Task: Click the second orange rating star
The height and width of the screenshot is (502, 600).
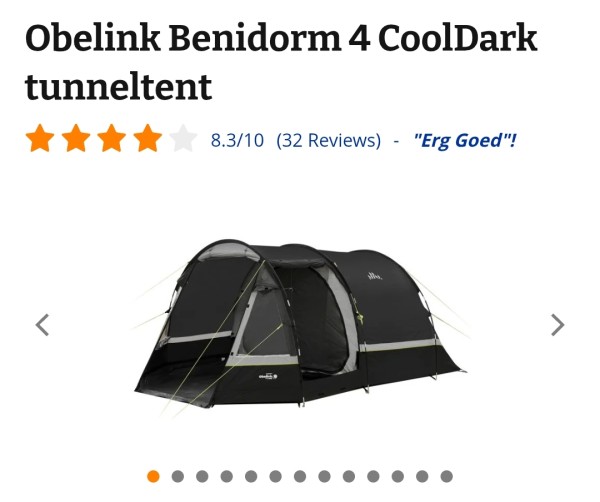Action: click(x=76, y=138)
